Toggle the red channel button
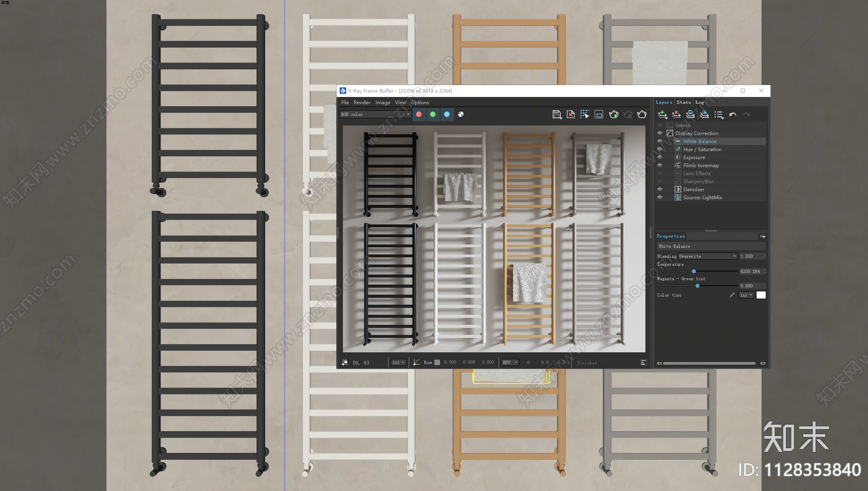 point(419,114)
